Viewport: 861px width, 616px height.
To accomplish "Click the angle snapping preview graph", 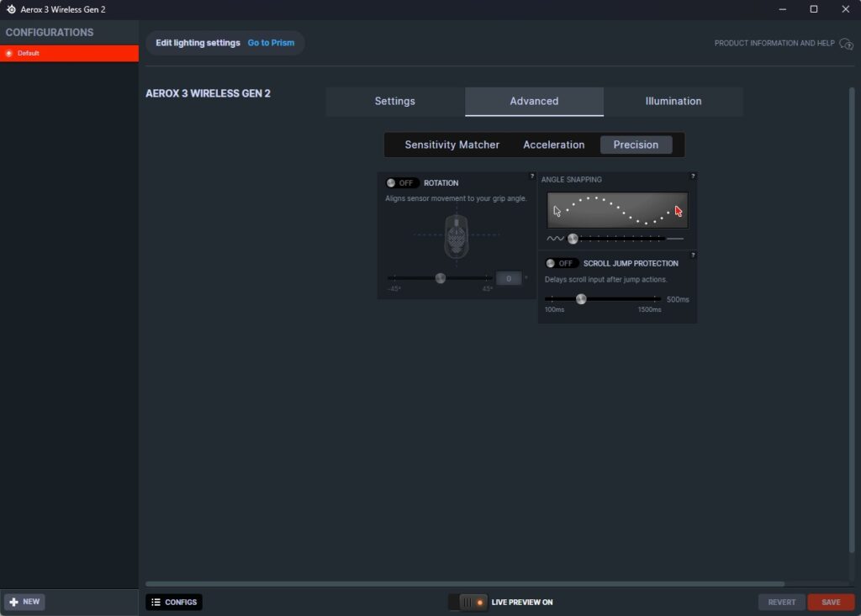I will pos(617,210).
